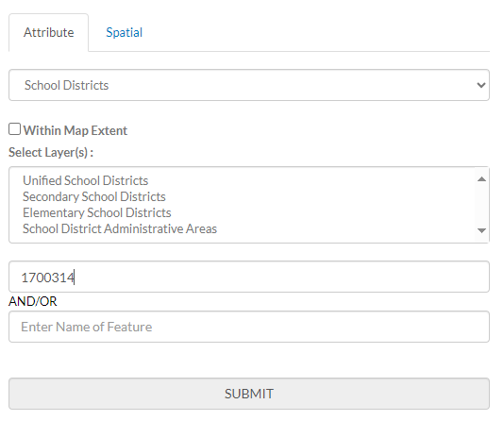Select the Attribute tab
This screenshot has width=504, height=421.
coord(48,32)
